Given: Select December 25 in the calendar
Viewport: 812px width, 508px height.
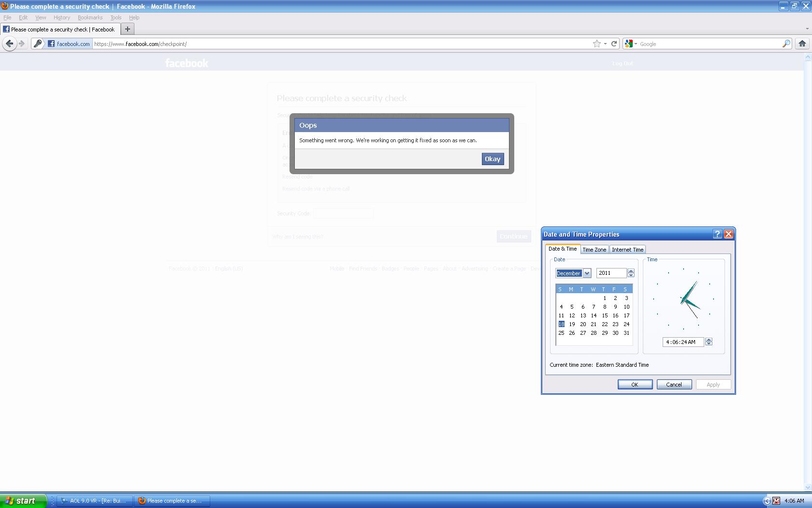Looking at the screenshot, I should (561, 333).
